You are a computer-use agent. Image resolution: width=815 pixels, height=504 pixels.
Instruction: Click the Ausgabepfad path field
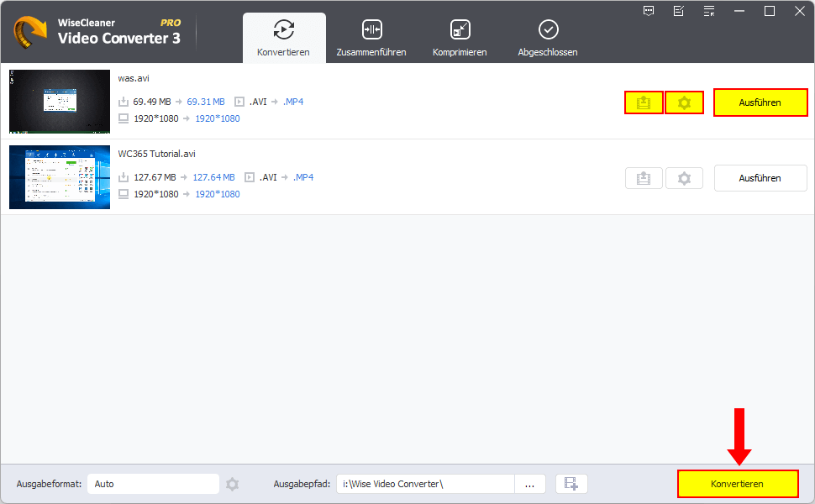coord(426,484)
